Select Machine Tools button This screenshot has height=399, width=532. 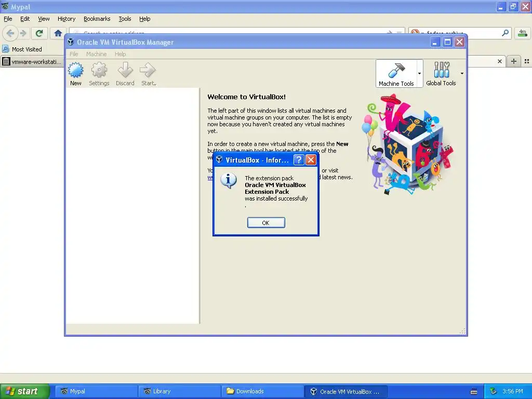click(x=396, y=74)
